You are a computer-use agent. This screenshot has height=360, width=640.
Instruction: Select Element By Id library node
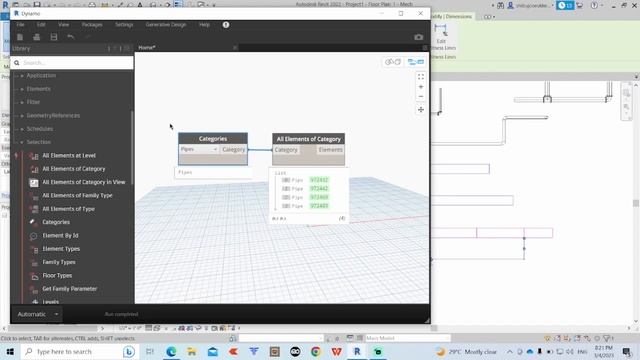pyautogui.click(x=60, y=236)
